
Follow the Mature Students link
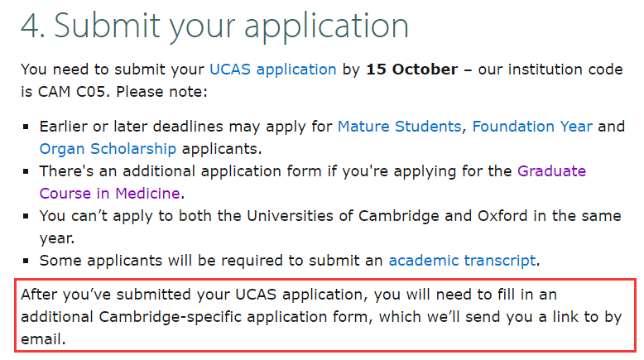tap(398, 127)
